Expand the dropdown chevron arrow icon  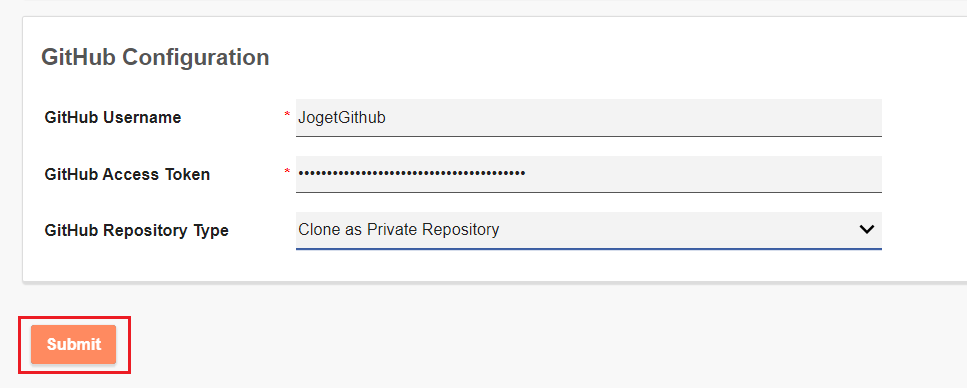click(866, 229)
